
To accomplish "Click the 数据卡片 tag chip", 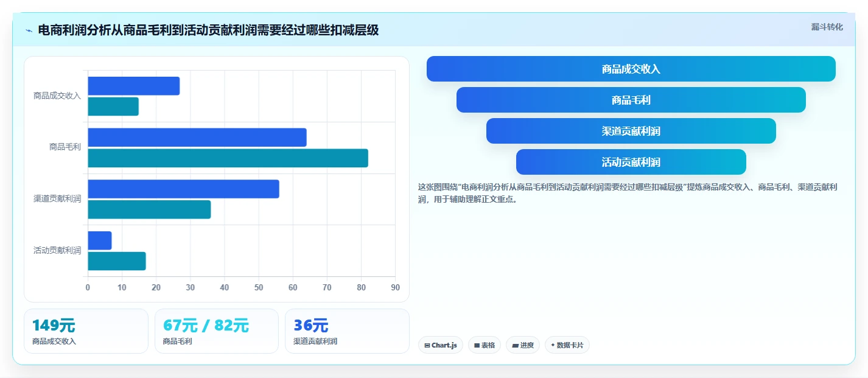I will point(567,345).
